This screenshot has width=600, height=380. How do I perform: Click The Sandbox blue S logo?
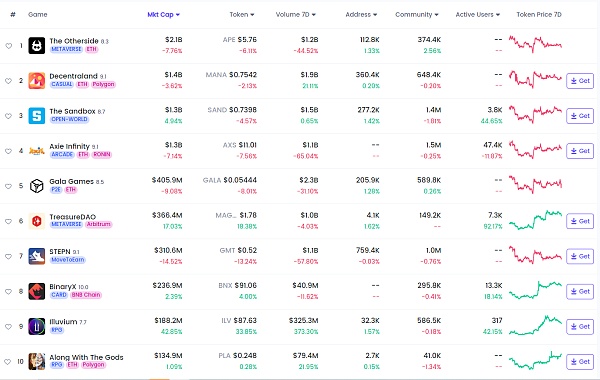37,116
